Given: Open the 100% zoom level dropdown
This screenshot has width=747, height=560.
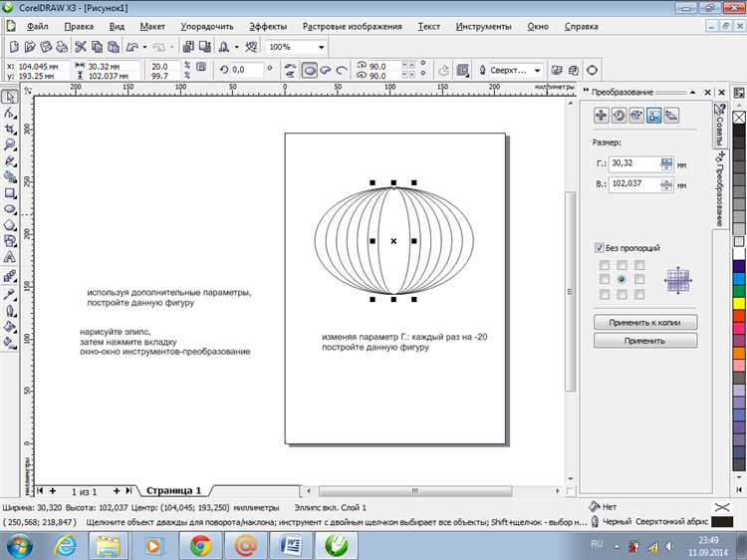Looking at the screenshot, I should coord(321,47).
